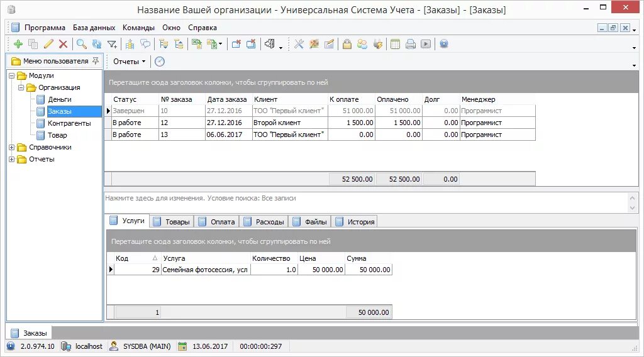
Task: Sort services by the Код column header
Action: pyautogui.click(x=136, y=258)
